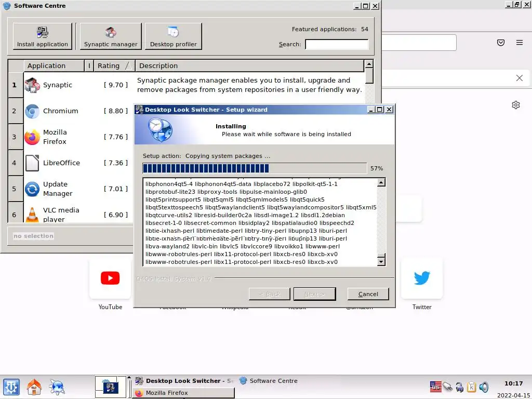Click the disabled Back button in wizard

[x=270, y=294]
